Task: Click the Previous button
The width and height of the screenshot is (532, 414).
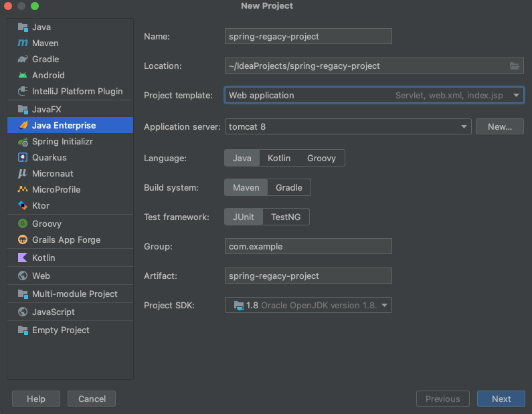Action: click(443, 399)
